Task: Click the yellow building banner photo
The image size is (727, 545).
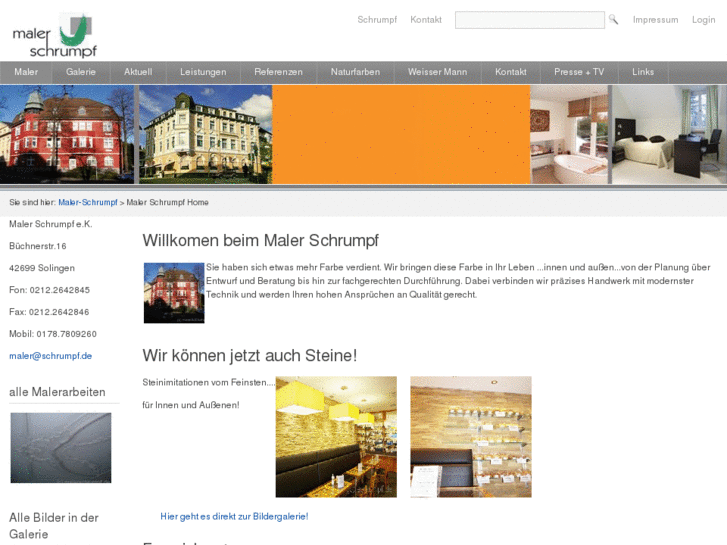Action: pyautogui.click(x=205, y=135)
